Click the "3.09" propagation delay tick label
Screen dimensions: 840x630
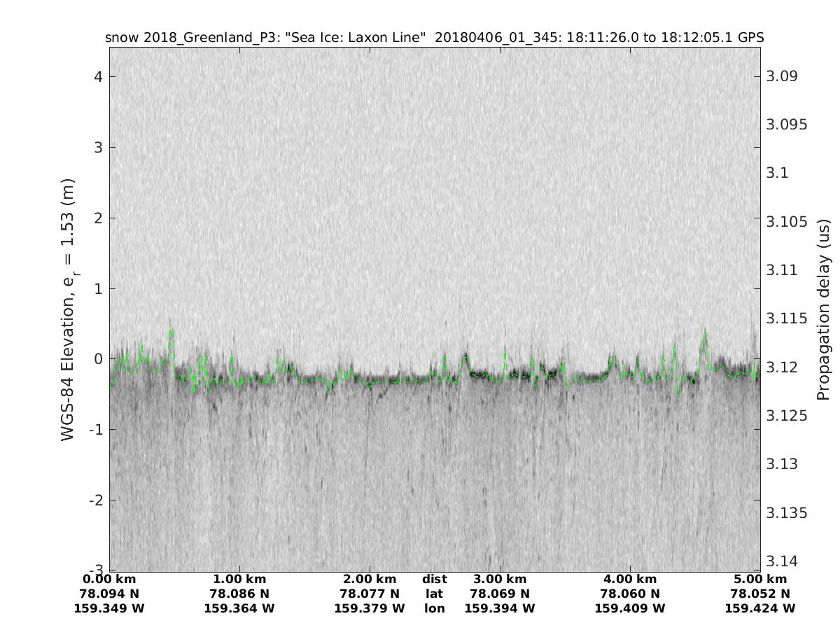tap(782, 76)
